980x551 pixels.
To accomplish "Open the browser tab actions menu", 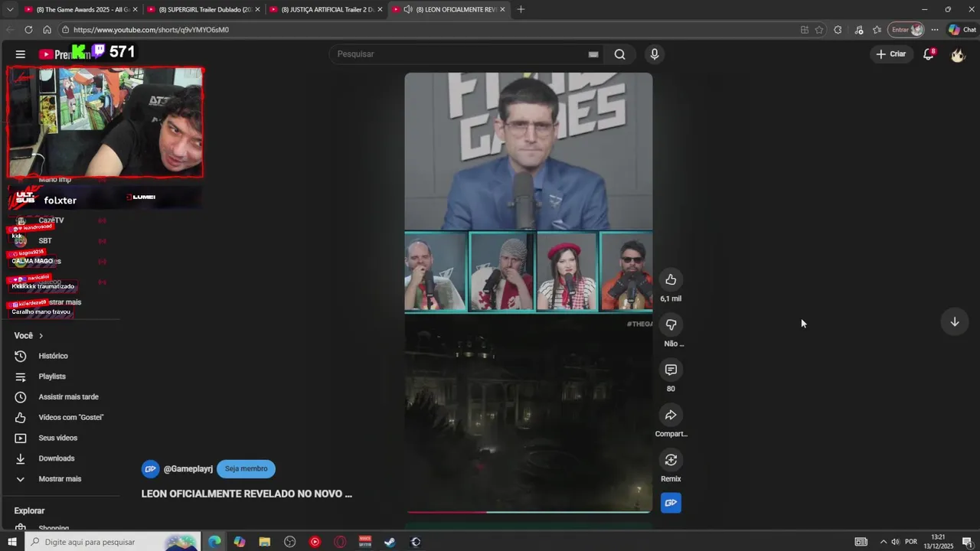I will [10, 9].
